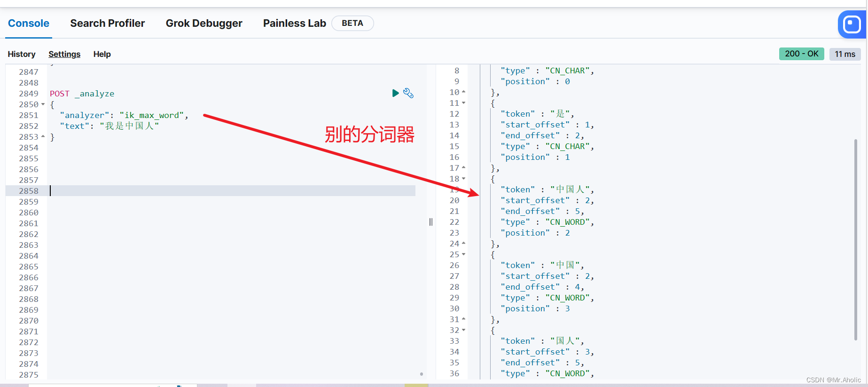The width and height of the screenshot is (868, 387).
Task: Collapse the output object at line 25
Action: coord(463,254)
